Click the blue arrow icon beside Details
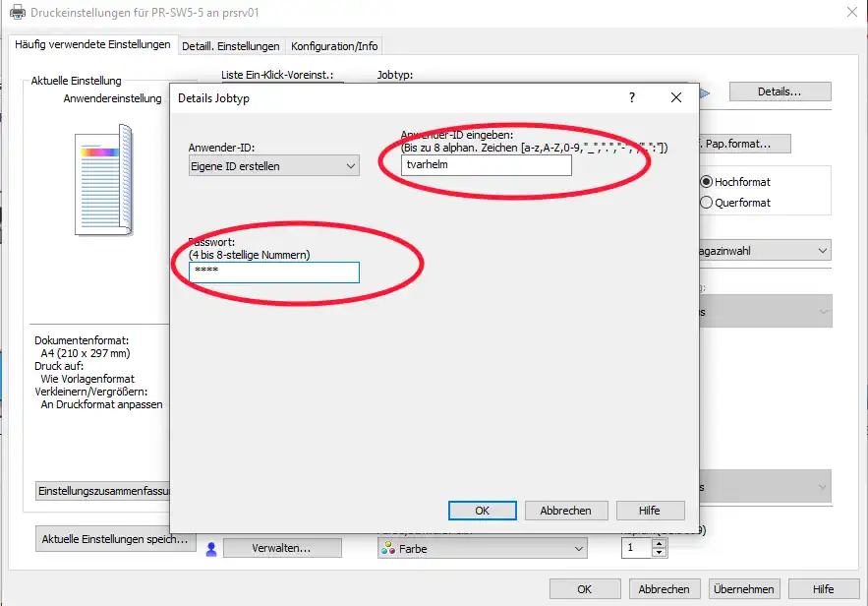The image size is (868, 606). (704, 92)
